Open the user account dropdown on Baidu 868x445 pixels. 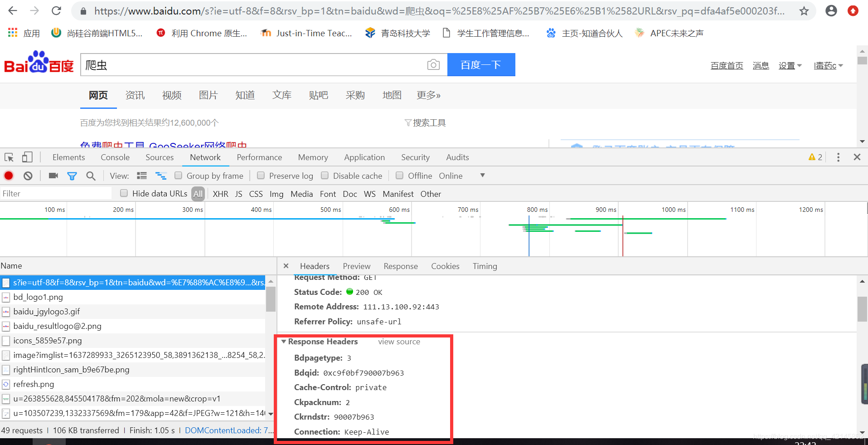(828, 66)
